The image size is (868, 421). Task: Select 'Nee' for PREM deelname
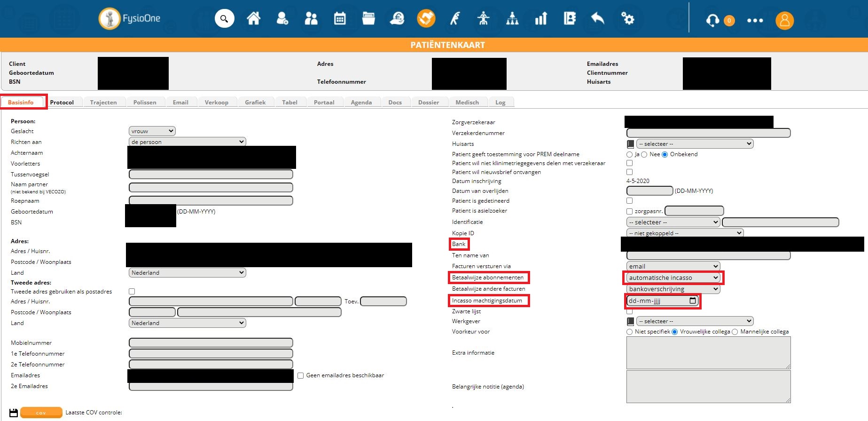pos(644,155)
